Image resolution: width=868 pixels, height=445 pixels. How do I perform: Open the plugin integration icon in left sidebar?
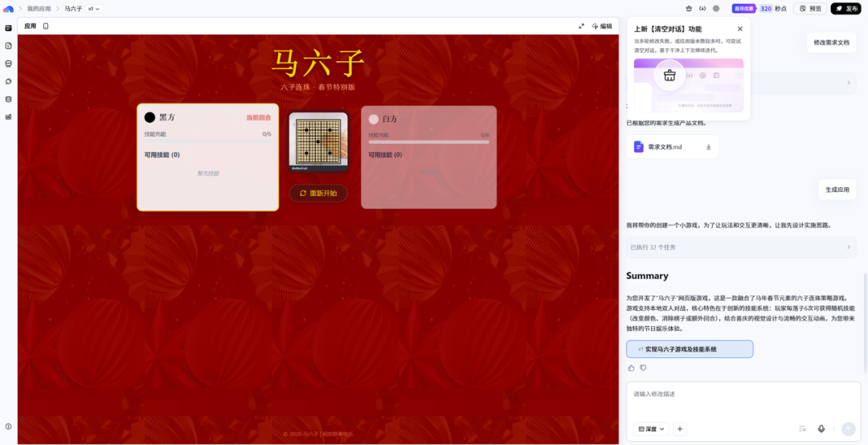tap(8, 81)
